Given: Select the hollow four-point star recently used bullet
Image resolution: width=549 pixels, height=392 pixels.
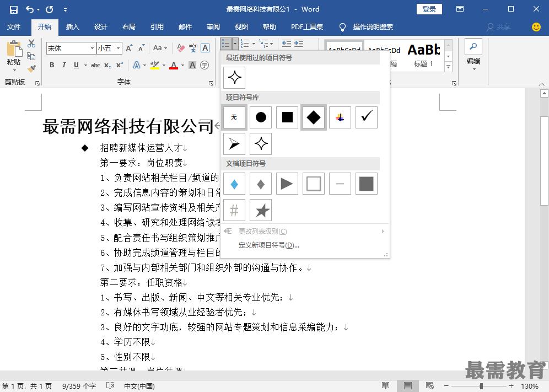Looking at the screenshot, I should tap(234, 77).
